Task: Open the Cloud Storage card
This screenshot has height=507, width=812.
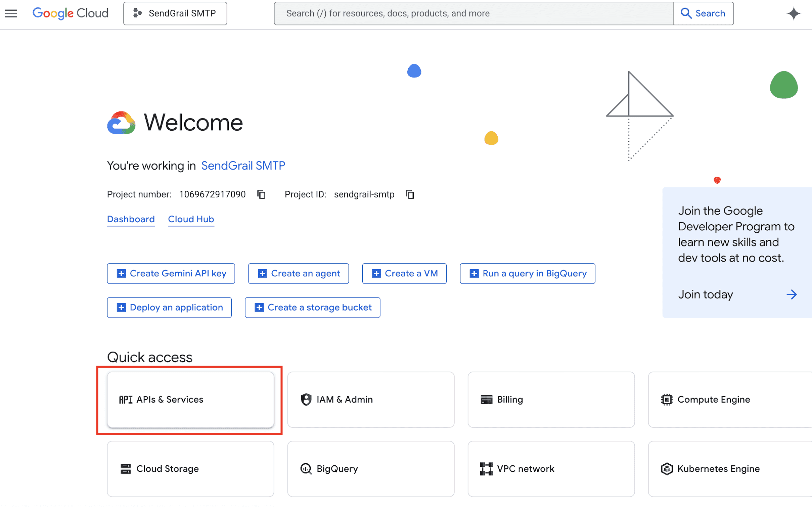Action: [190, 469]
